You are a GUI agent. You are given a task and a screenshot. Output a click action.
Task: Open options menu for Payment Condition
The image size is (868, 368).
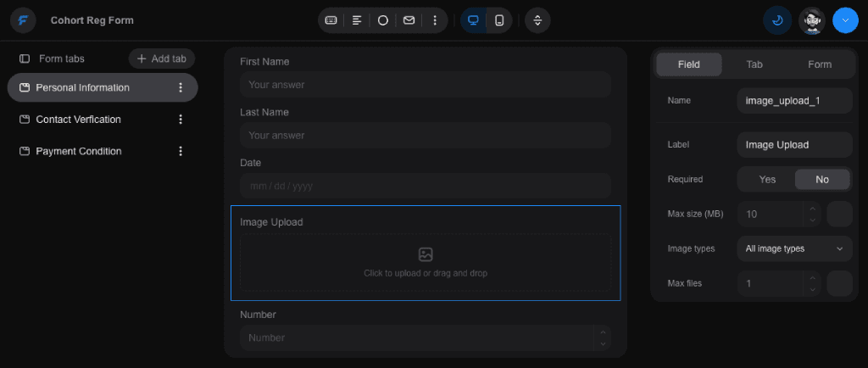pyautogui.click(x=180, y=151)
